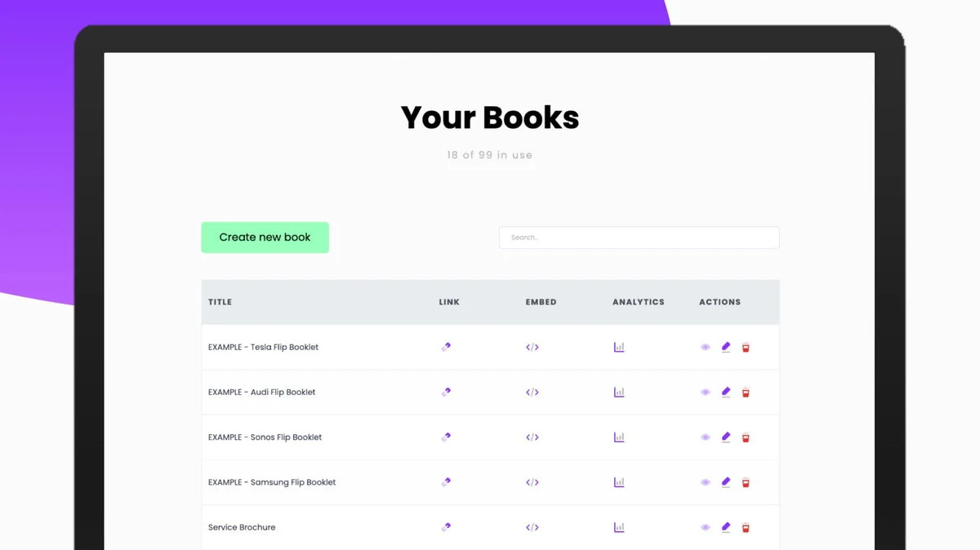
Task: Edit EXAMPLE - Tesla Flip Booklet with the pencil icon
Action: (725, 346)
